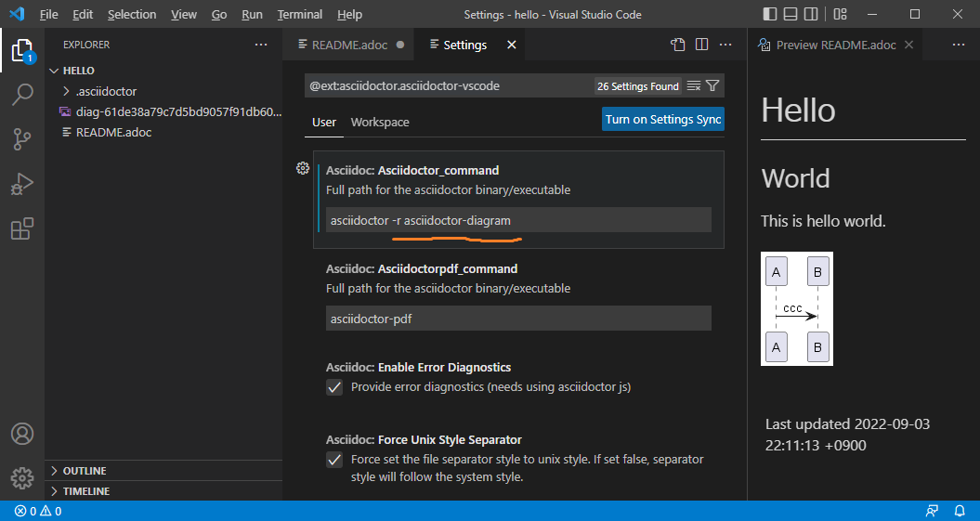
Task: Open Manage gear in activity bar
Action: [x=22, y=477]
